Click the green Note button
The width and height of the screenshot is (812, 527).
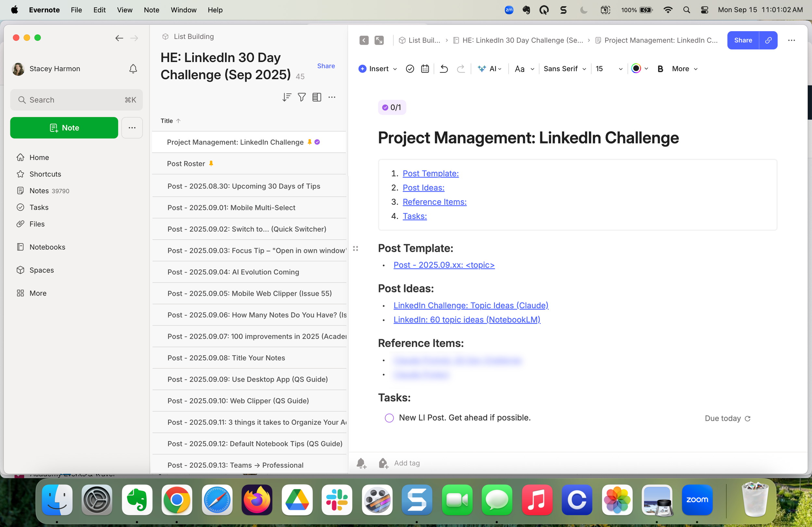tap(64, 128)
